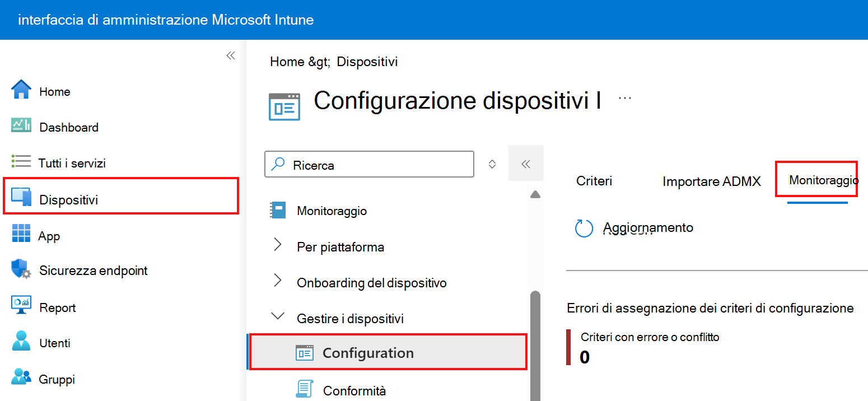
Task: Open Sicurezza endpoint from the sidebar
Action: click(93, 270)
